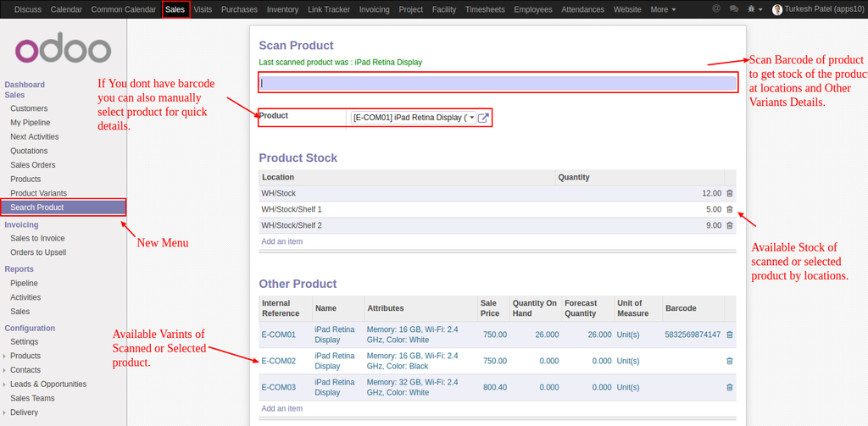868x426 pixels.
Task: Open Orders to Upsell in sidebar
Action: (x=38, y=252)
